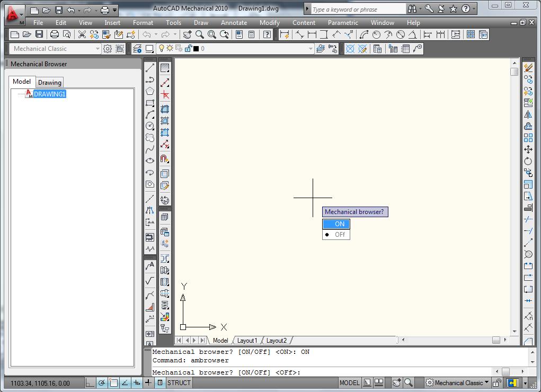The image size is (541, 392).
Task: Click the coordinates readout in status bar
Action: (x=40, y=383)
